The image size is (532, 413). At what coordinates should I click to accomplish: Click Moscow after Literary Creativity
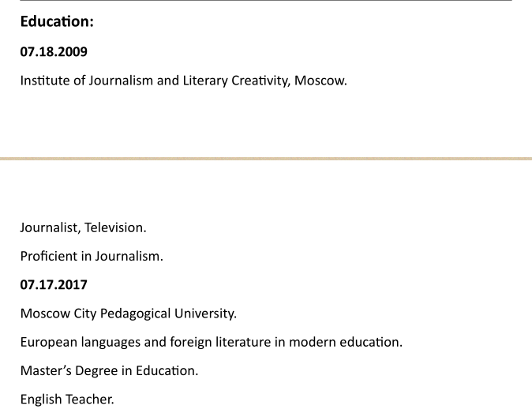[x=320, y=81]
